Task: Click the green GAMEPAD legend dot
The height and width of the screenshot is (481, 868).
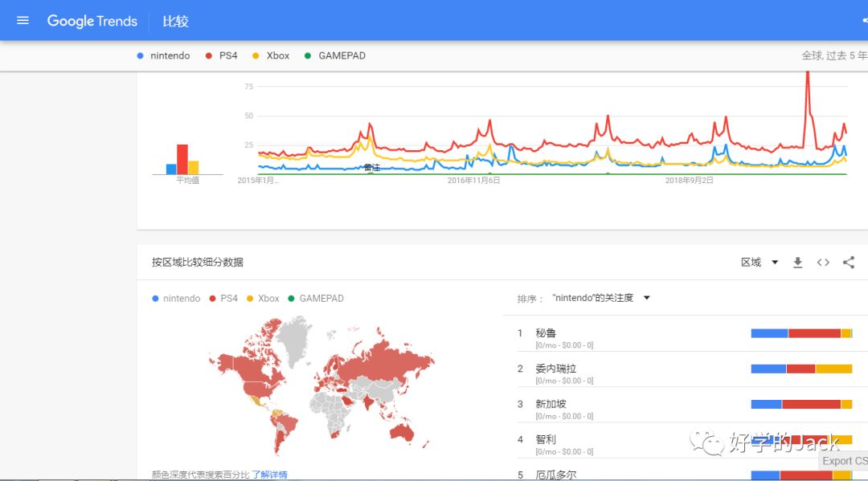Action: (x=308, y=56)
